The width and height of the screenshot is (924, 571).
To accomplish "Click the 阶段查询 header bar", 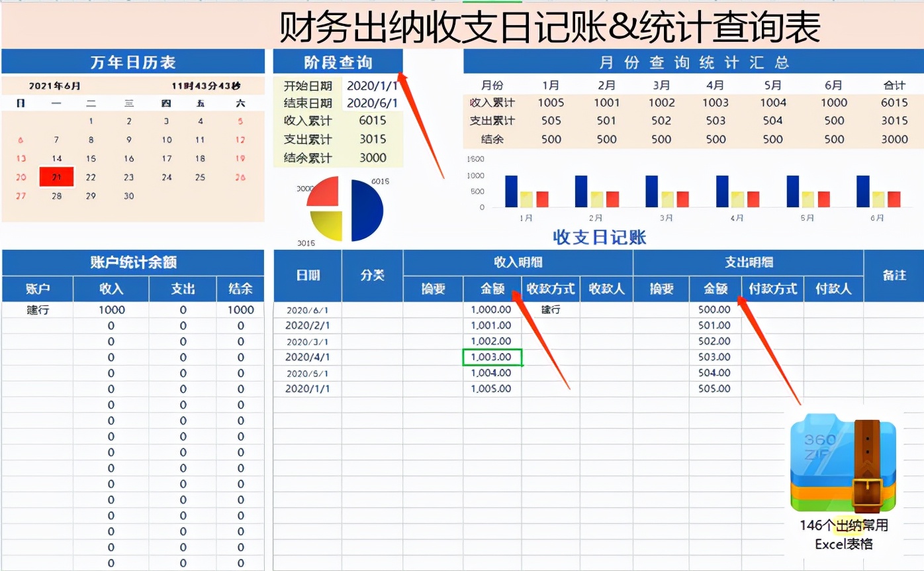I will [339, 60].
